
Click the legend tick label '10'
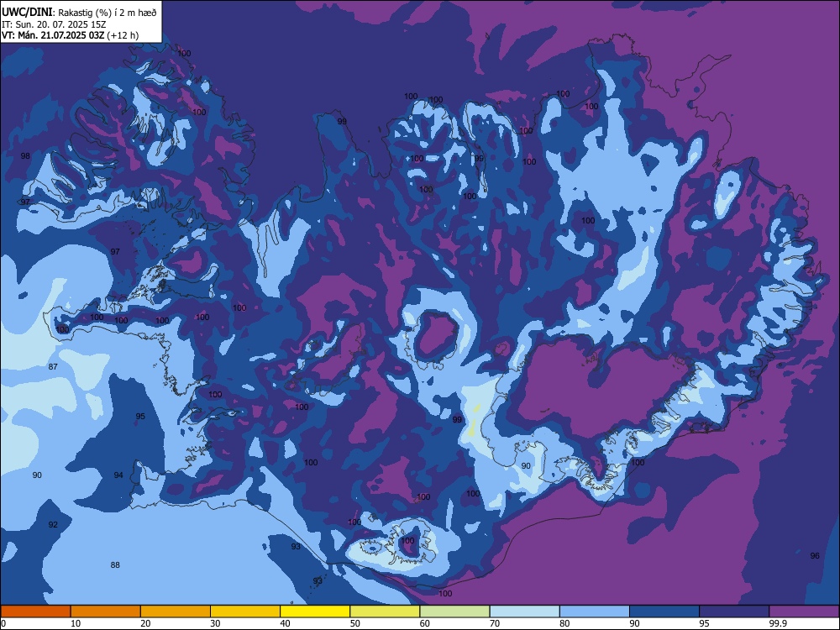click(x=76, y=623)
